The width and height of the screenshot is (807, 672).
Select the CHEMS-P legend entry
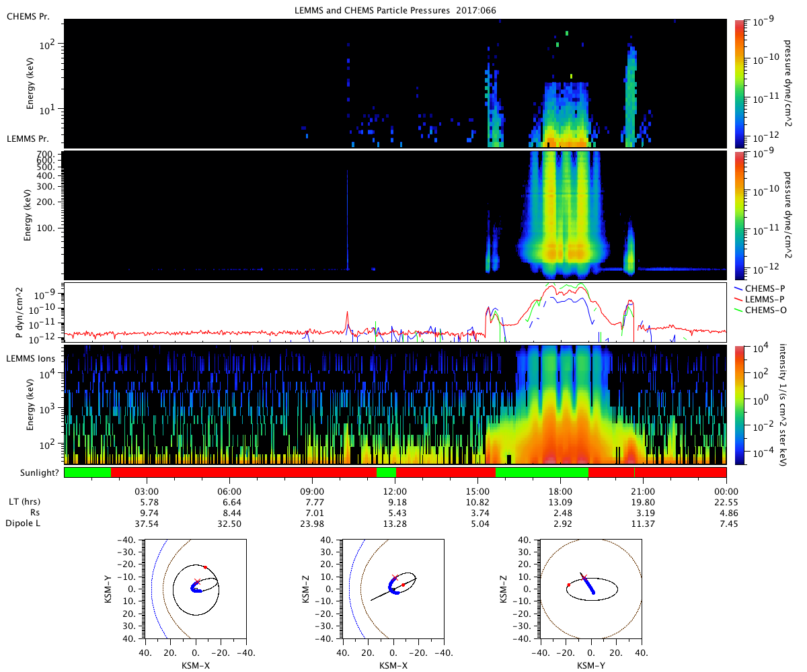(761, 290)
